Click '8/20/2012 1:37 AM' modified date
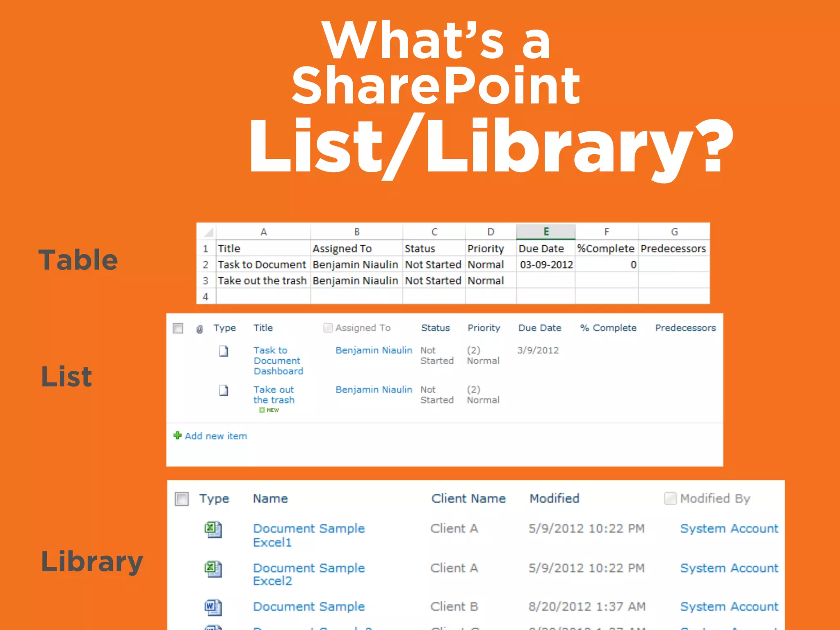Screen dimensions: 840x630 click(587, 606)
